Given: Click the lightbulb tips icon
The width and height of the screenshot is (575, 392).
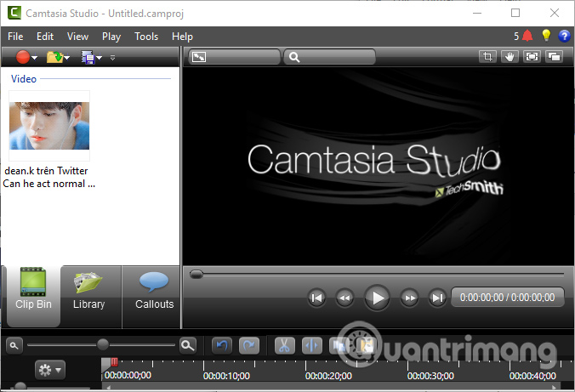Looking at the screenshot, I should 546,35.
